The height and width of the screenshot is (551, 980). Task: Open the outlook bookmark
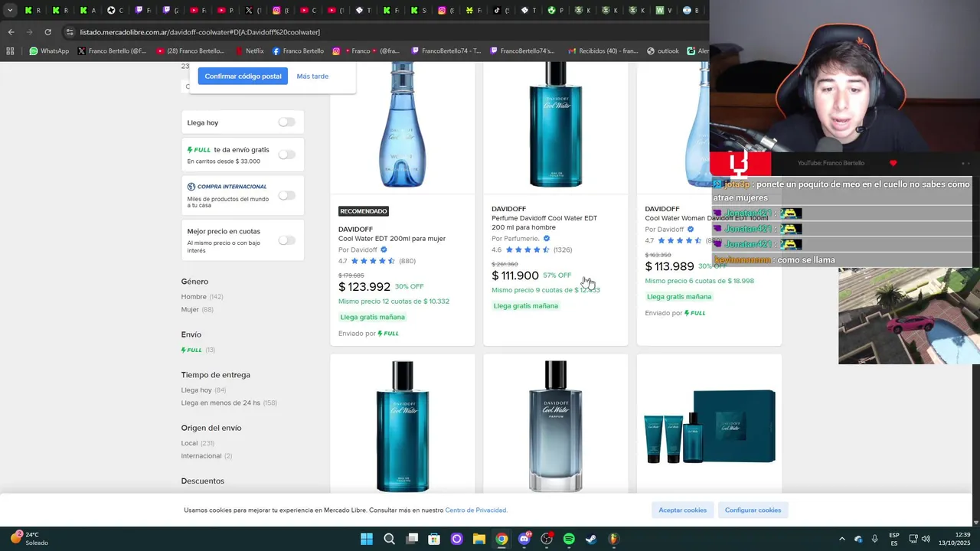[662, 51]
